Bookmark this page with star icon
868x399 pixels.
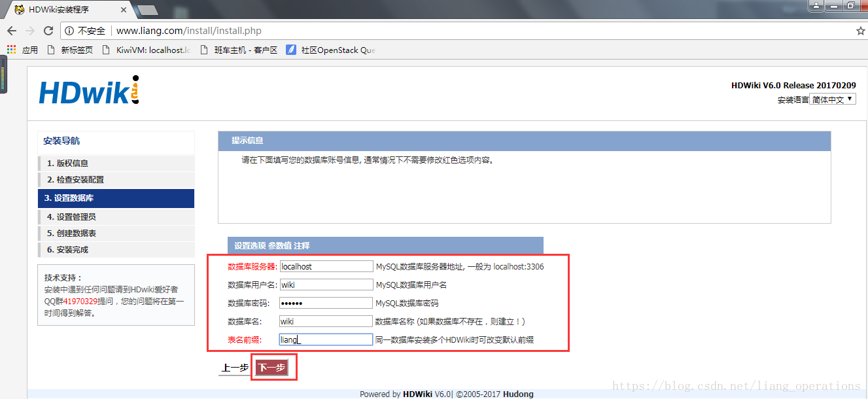pos(861,31)
